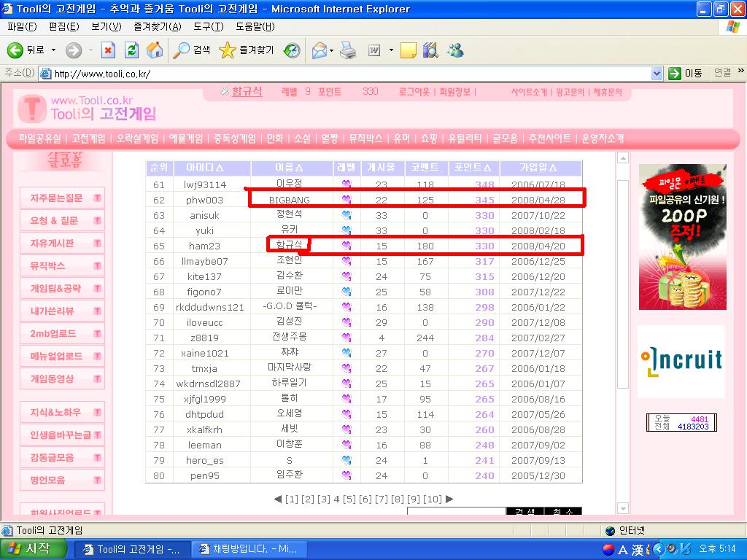747x560 pixels.
Task: Open the 즐겨찾기(A) menu in the menu bar
Action: (x=158, y=27)
